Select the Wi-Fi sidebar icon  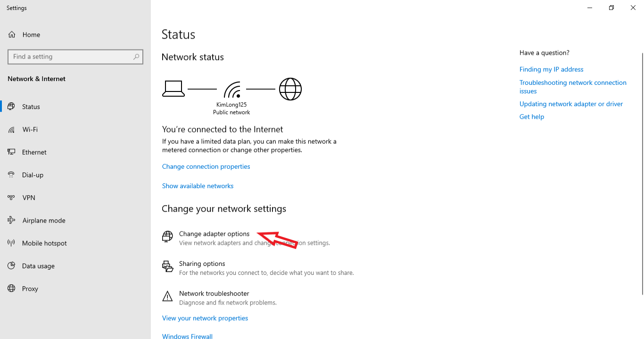click(12, 130)
